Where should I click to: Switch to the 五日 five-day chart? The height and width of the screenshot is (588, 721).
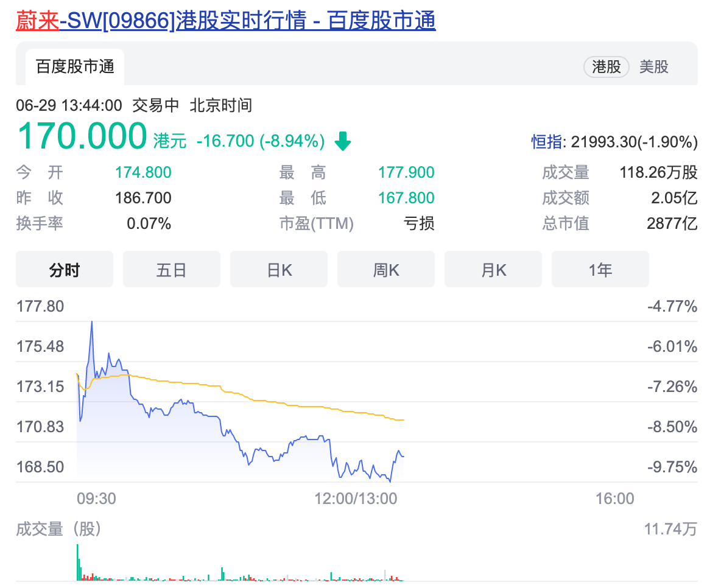(x=171, y=268)
